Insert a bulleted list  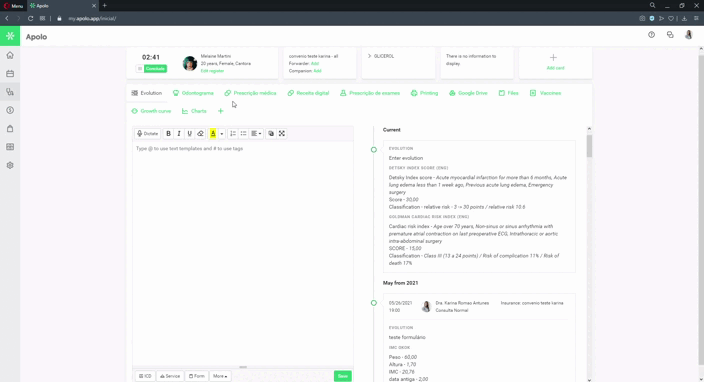click(x=243, y=133)
